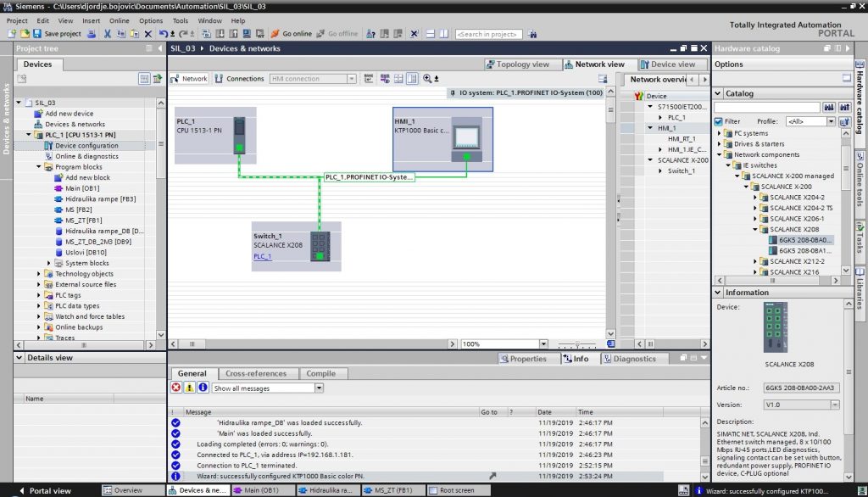868x497 pixels.
Task: Switch to the Topology view tab
Action: [517, 64]
